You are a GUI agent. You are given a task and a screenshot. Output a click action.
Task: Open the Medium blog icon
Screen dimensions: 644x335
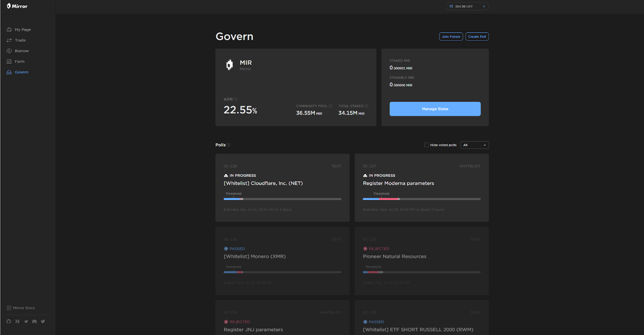17,321
